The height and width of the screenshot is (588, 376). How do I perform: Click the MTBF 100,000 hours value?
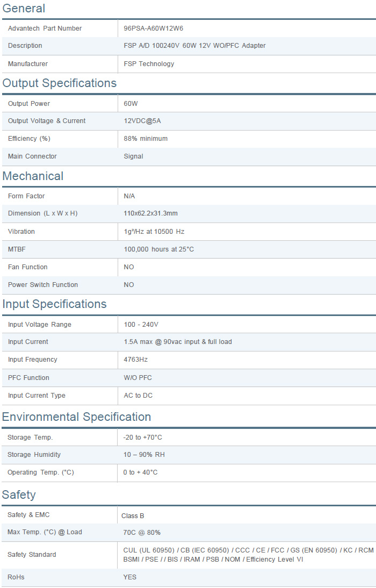(x=158, y=249)
